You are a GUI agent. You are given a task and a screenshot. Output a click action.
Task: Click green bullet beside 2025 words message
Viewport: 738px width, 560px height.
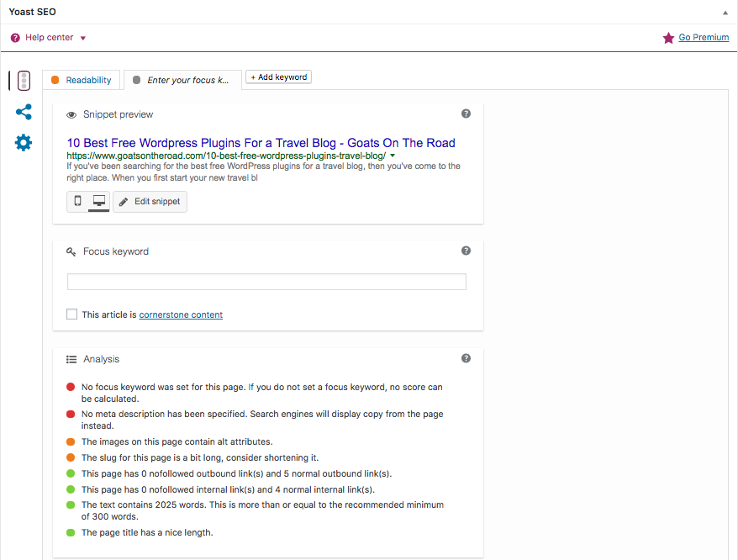[71, 505]
